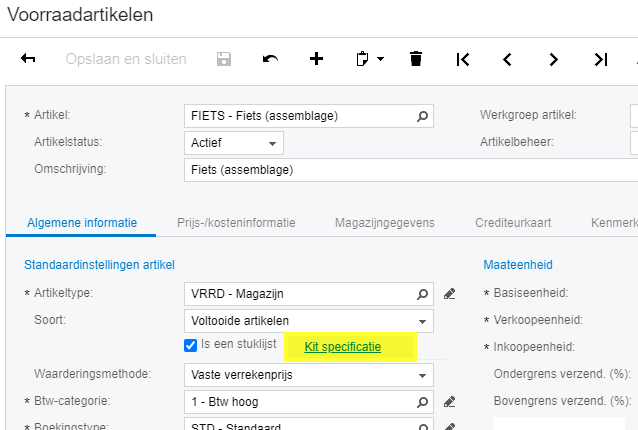638x430 pixels.
Task: Click the save disk icon
Action: coord(224,59)
